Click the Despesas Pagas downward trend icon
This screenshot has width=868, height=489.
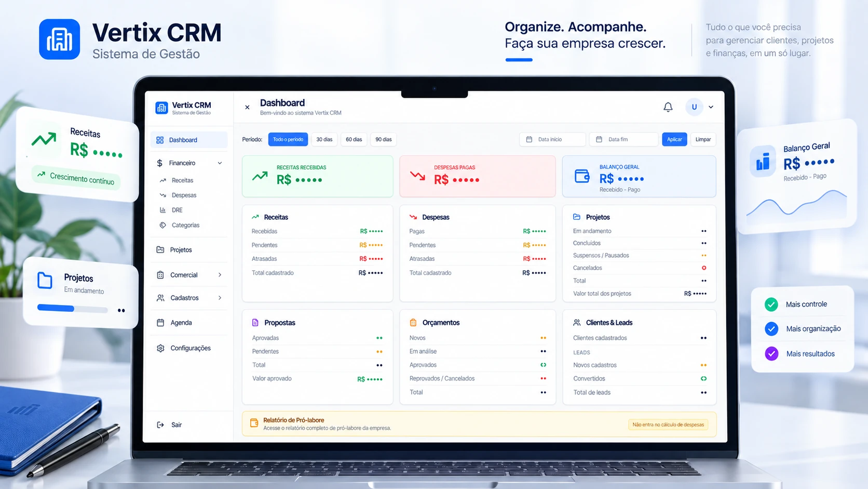pos(417,176)
